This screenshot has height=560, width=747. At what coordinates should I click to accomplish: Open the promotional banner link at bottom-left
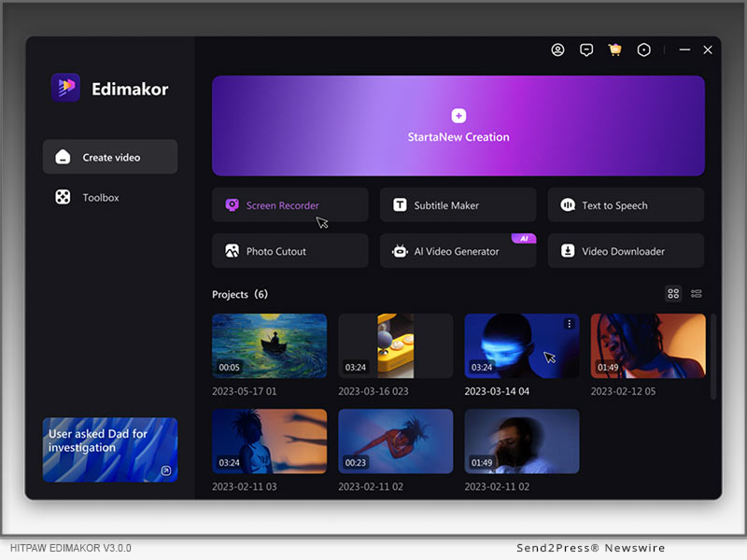[110, 449]
